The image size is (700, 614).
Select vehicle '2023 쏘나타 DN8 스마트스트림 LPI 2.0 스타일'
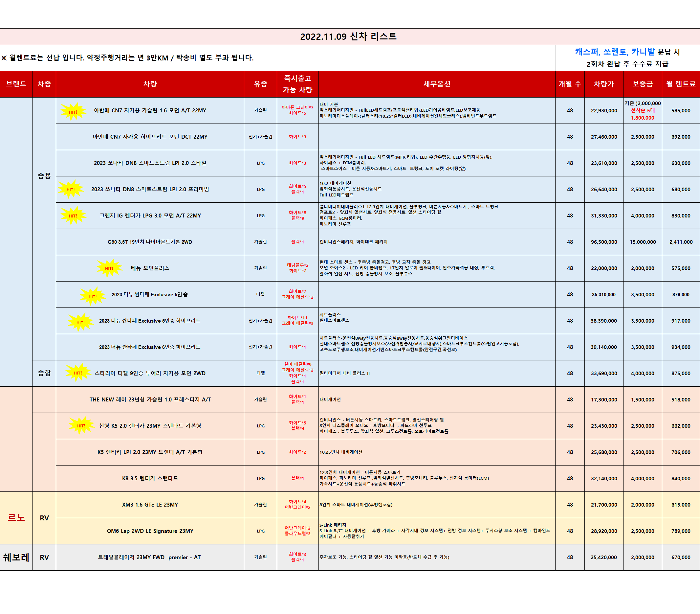click(x=150, y=163)
